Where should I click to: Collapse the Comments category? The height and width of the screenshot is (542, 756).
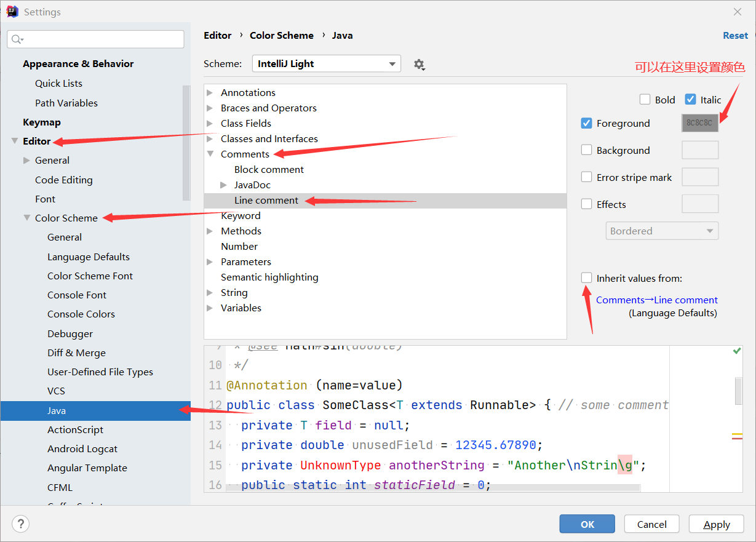point(210,154)
